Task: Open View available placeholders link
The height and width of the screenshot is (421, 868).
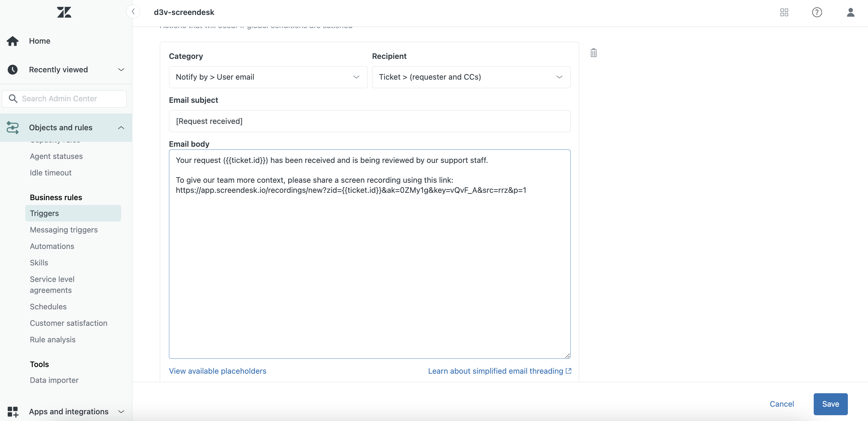Action: (217, 371)
